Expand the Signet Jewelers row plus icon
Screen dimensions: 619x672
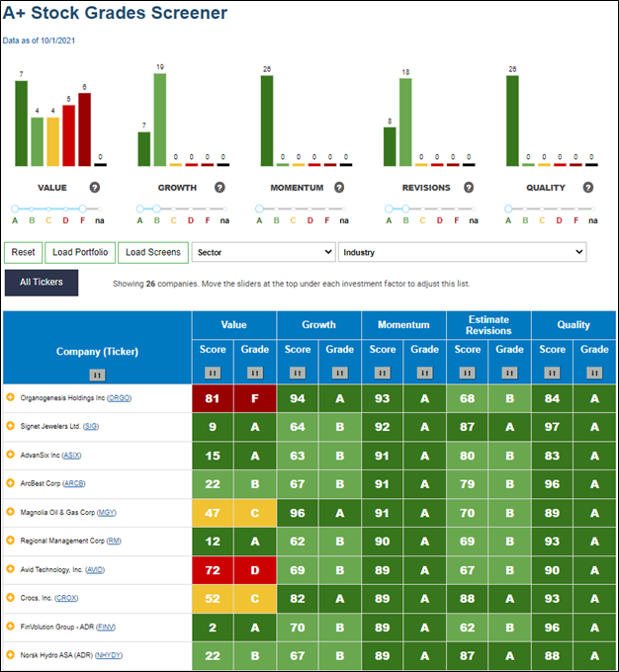10,426
